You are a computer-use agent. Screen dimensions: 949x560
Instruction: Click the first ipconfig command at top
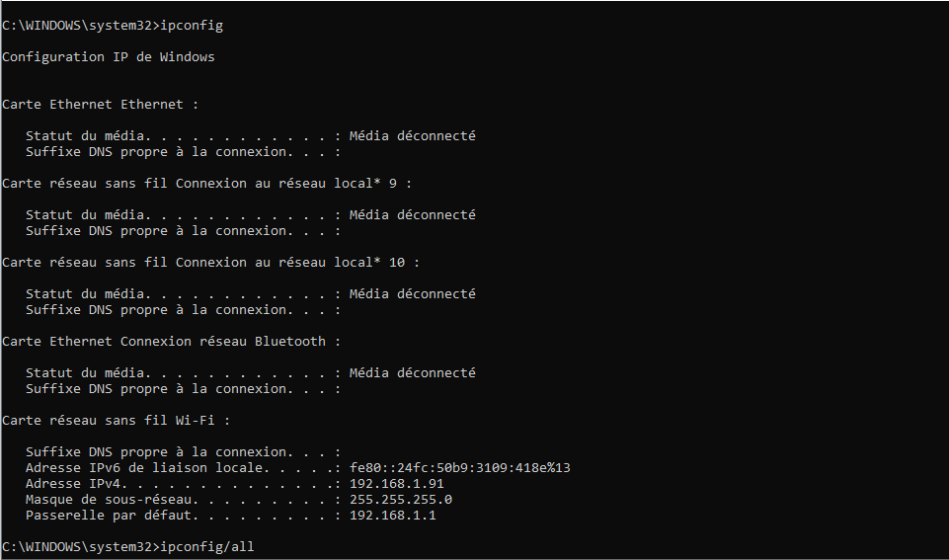pyautogui.click(x=113, y=26)
